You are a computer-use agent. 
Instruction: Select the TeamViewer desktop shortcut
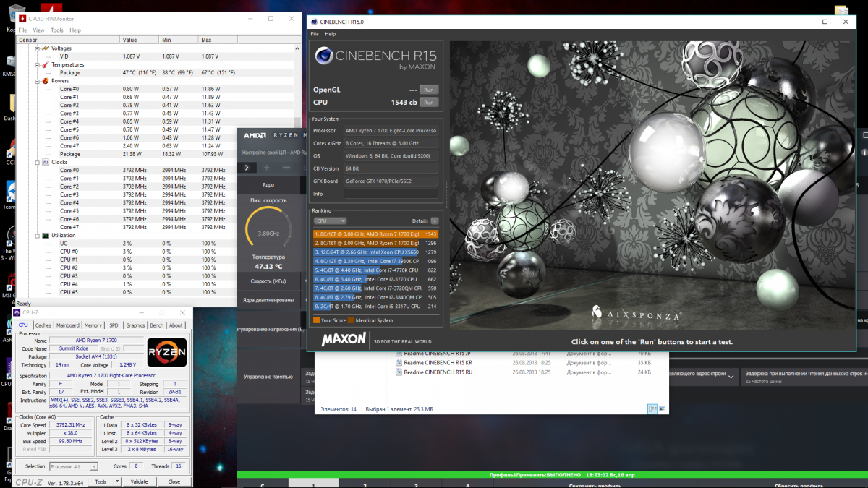click(10, 194)
